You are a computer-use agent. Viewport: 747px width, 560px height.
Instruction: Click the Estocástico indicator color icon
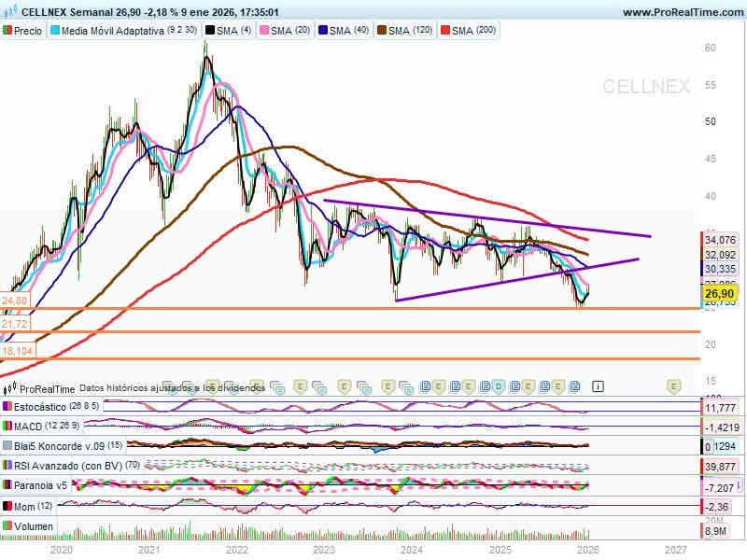8,407
